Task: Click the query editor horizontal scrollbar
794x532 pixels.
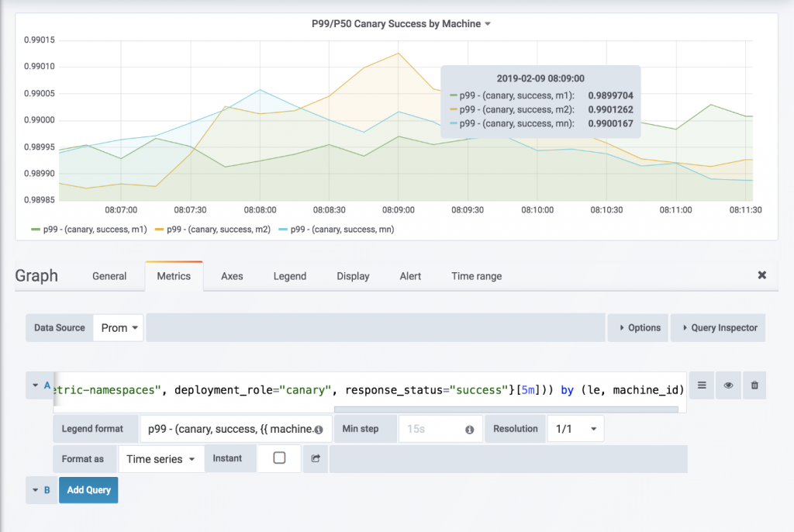Action: [x=506, y=409]
